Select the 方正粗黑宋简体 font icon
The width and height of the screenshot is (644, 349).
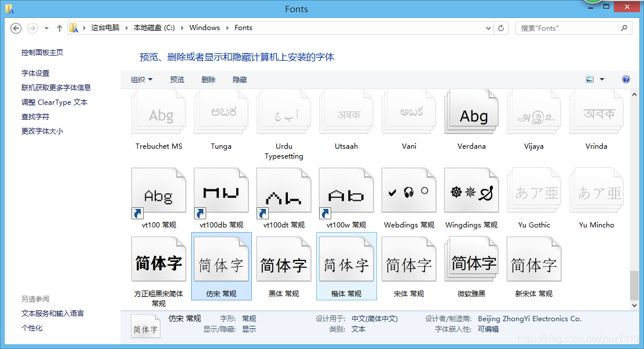159,259
